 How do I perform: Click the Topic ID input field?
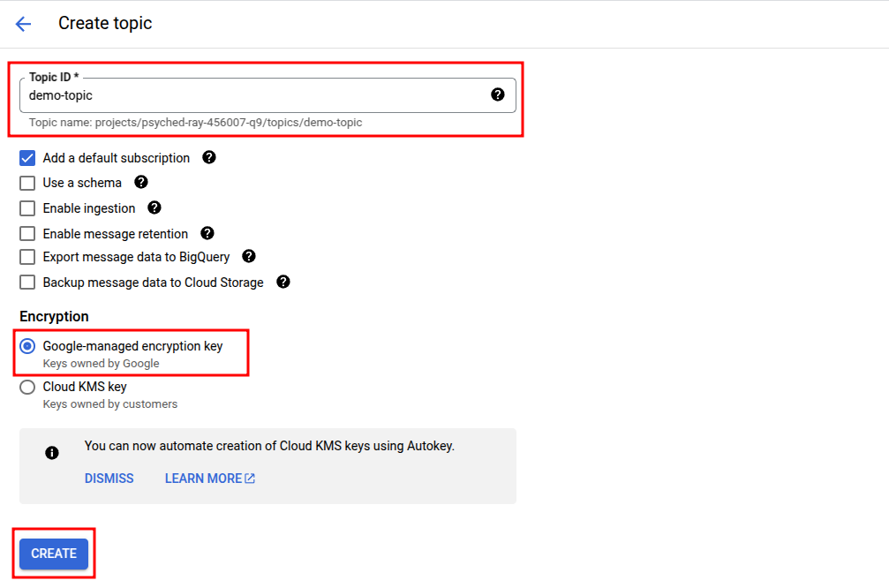coord(267,95)
